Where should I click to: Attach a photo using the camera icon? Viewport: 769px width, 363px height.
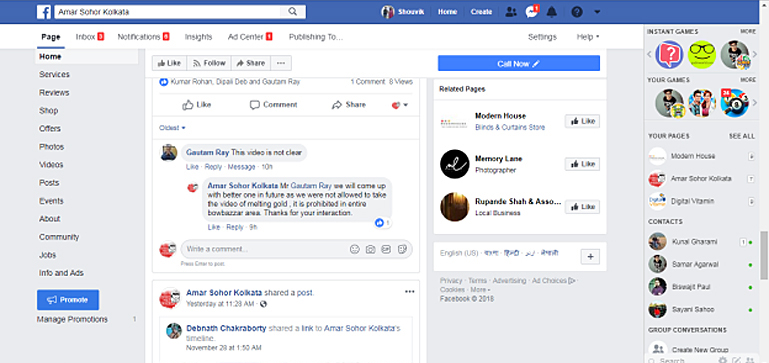coord(370,249)
